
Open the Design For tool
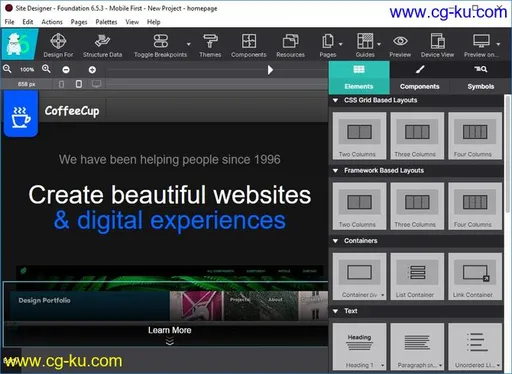coord(58,45)
